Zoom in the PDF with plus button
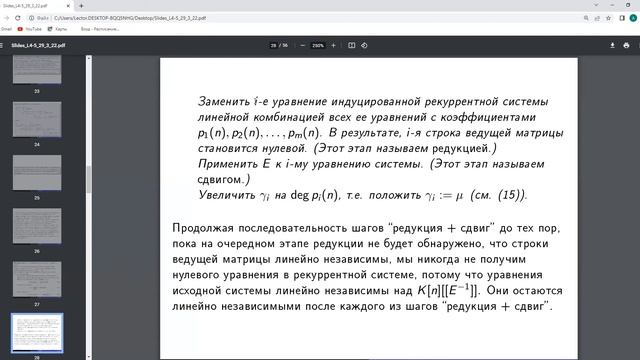Screen dimensions: 640x360 [333, 45]
